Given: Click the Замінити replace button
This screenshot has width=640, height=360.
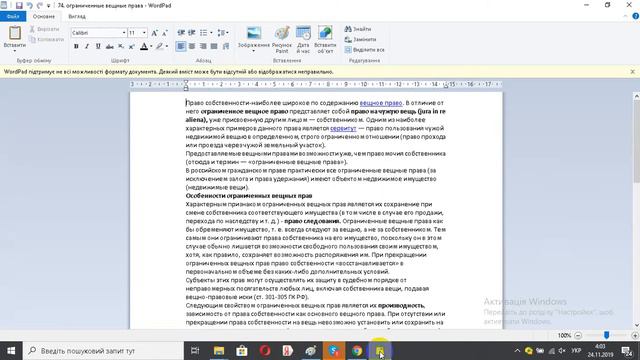Looking at the screenshot, I should pyautogui.click(x=360, y=39).
